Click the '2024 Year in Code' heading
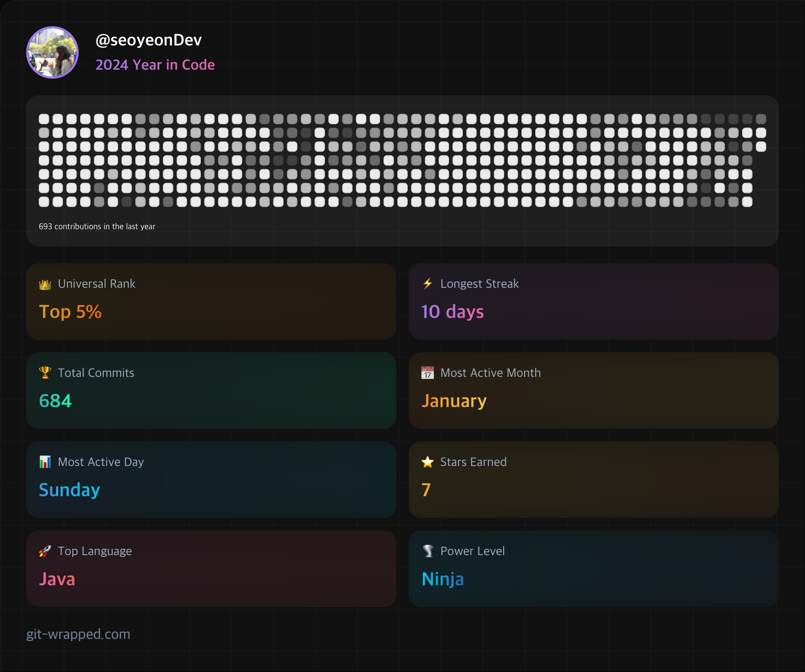This screenshot has width=805, height=672. click(x=155, y=65)
